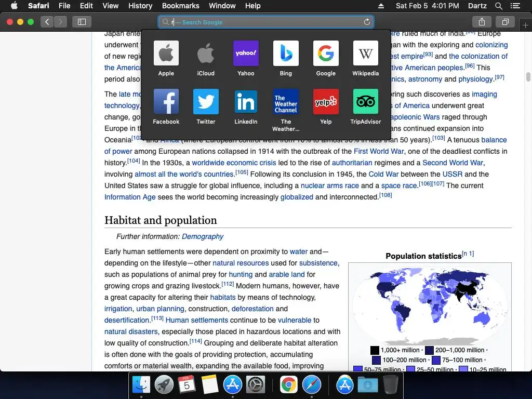Click the Share toolbar button
This screenshot has height=399, width=532.
pyautogui.click(x=482, y=22)
